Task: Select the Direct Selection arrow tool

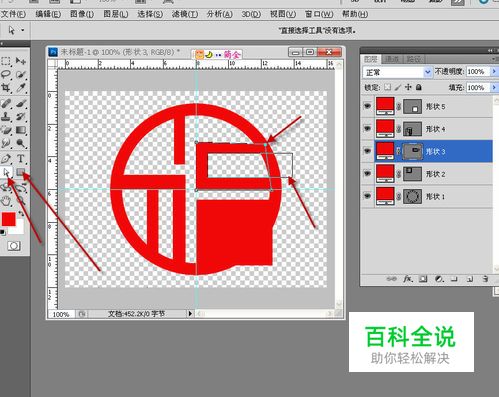Action: tap(6, 172)
